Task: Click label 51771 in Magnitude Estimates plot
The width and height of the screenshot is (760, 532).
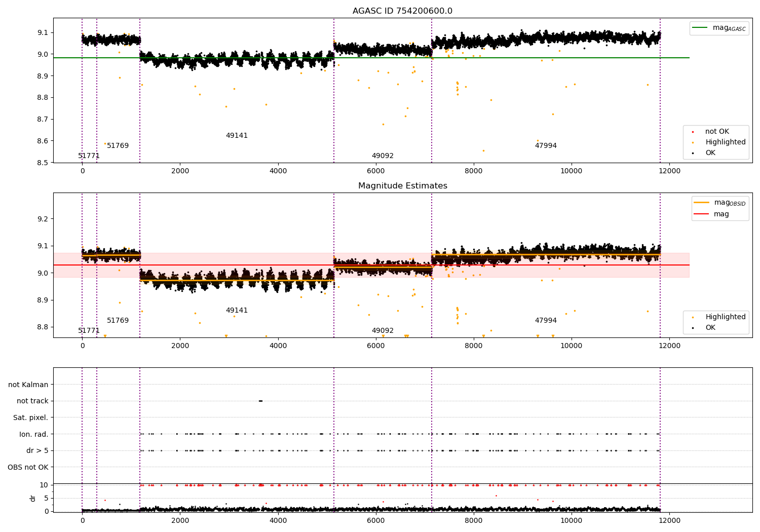Action: [89, 331]
